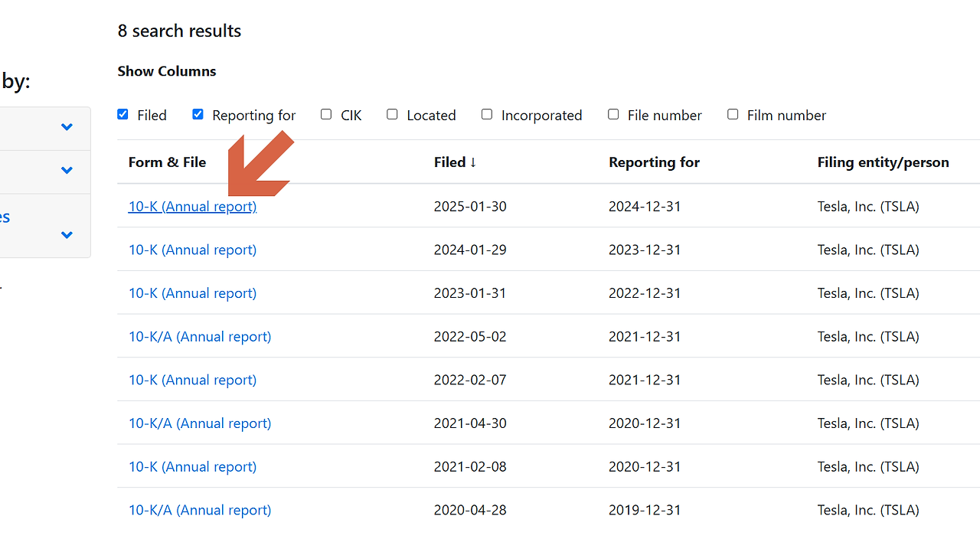Screen dimensions: 980x539
Task: Uncheck the Filed column checkbox
Action: (122, 114)
